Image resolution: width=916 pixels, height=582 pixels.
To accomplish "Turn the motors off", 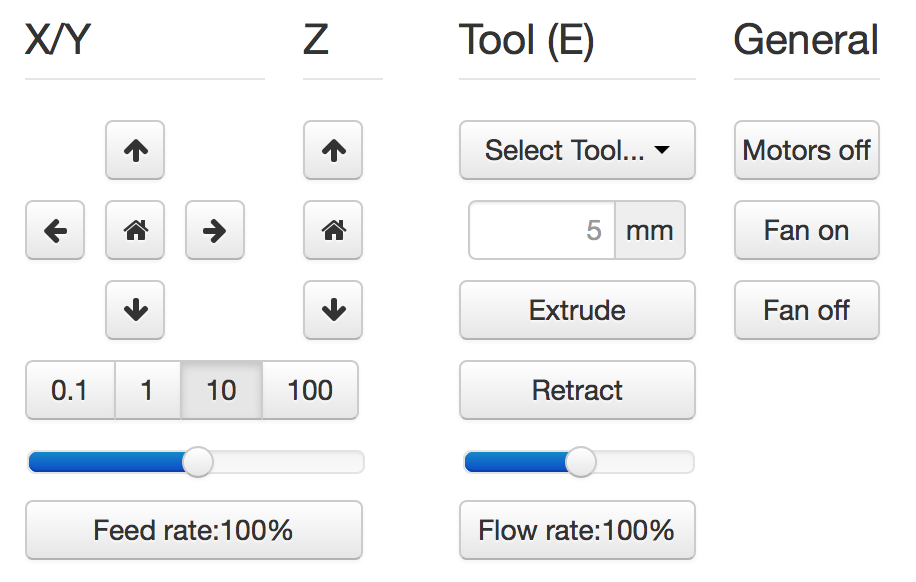I will pos(807,150).
